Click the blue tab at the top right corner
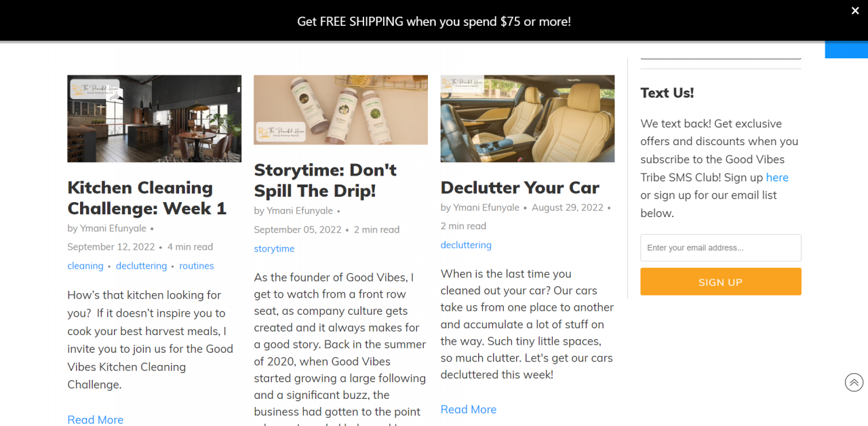The width and height of the screenshot is (868, 426). click(846, 50)
